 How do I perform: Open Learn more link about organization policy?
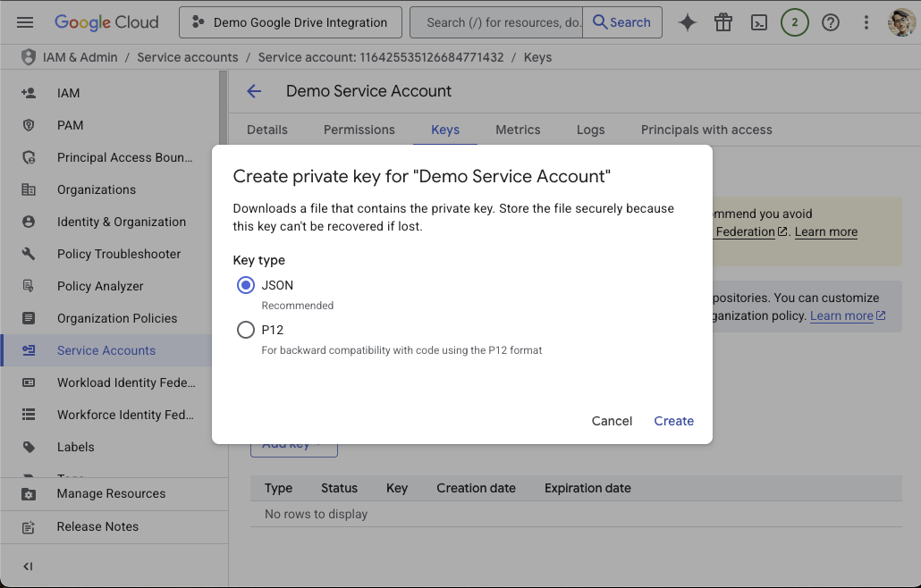pos(848,315)
